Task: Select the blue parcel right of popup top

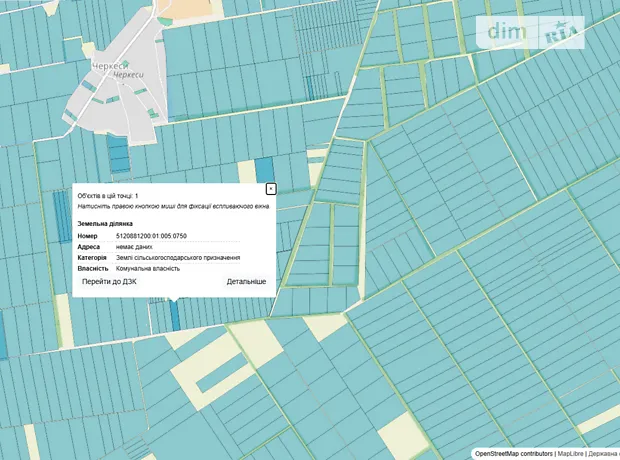Action: tap(264, 171)
